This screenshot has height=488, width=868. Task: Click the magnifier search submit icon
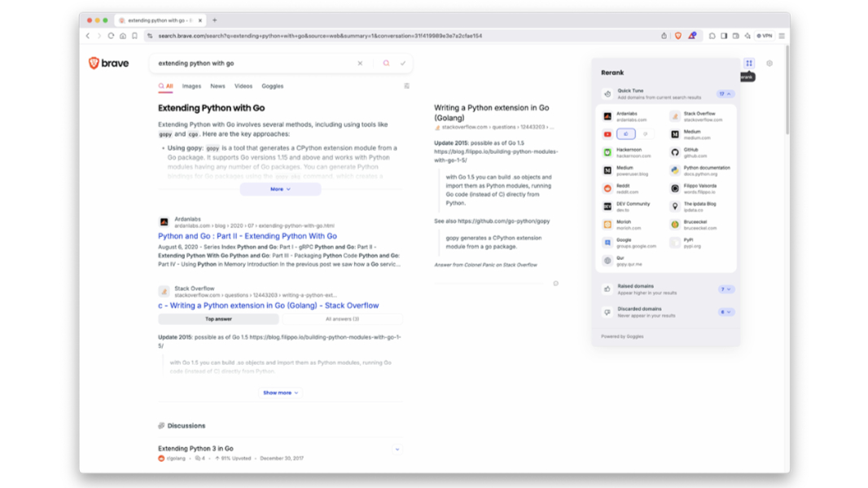pyautogui.click(x=386, y=64)
